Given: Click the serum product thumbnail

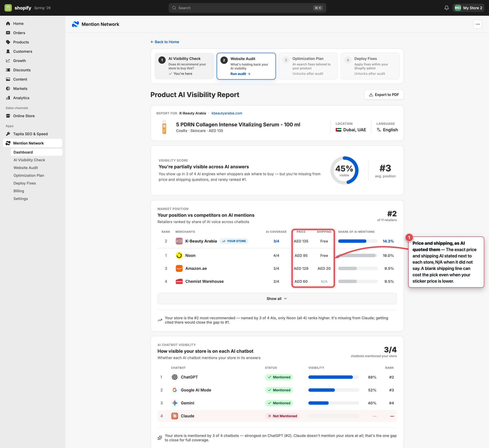Looking at the screenshot, I should tap(164, 127).
